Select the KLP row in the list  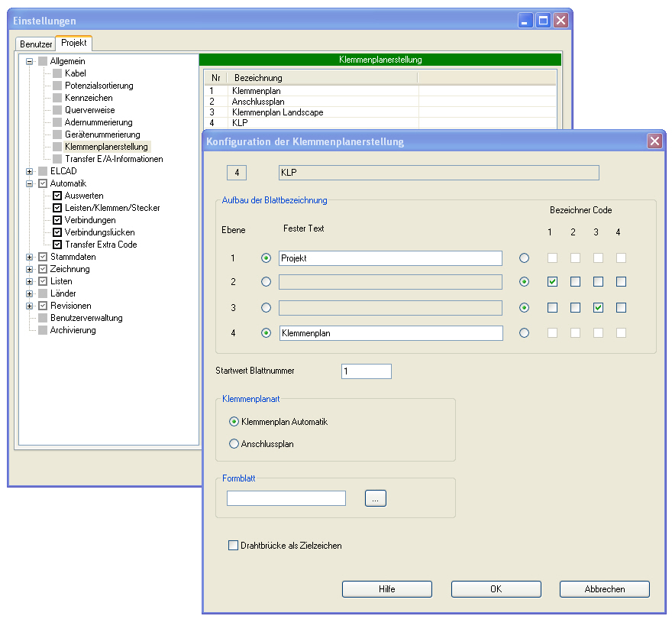(380, 123)
